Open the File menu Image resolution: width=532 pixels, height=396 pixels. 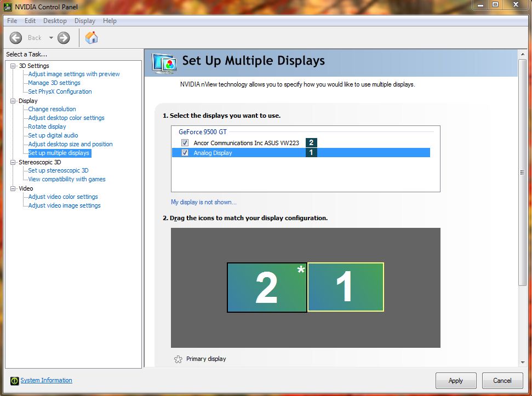click(x=12, y=21)
